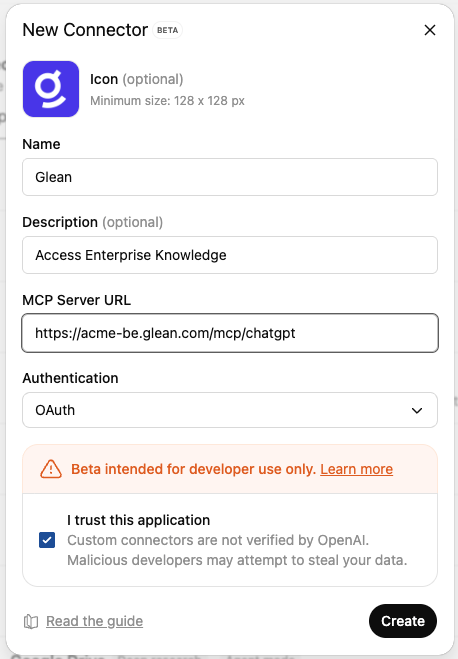Click the BETA badge next to title

tap(167, 30)
